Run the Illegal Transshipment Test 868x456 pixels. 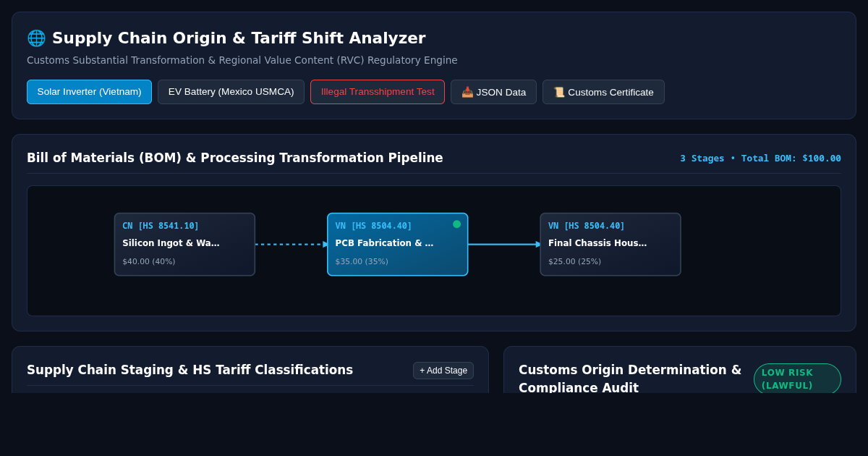coord(378,92)
